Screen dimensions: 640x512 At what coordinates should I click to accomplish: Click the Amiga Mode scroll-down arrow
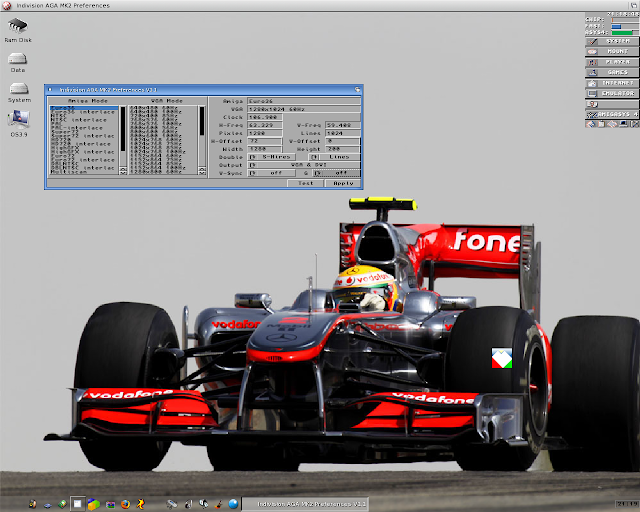point(123,173)
